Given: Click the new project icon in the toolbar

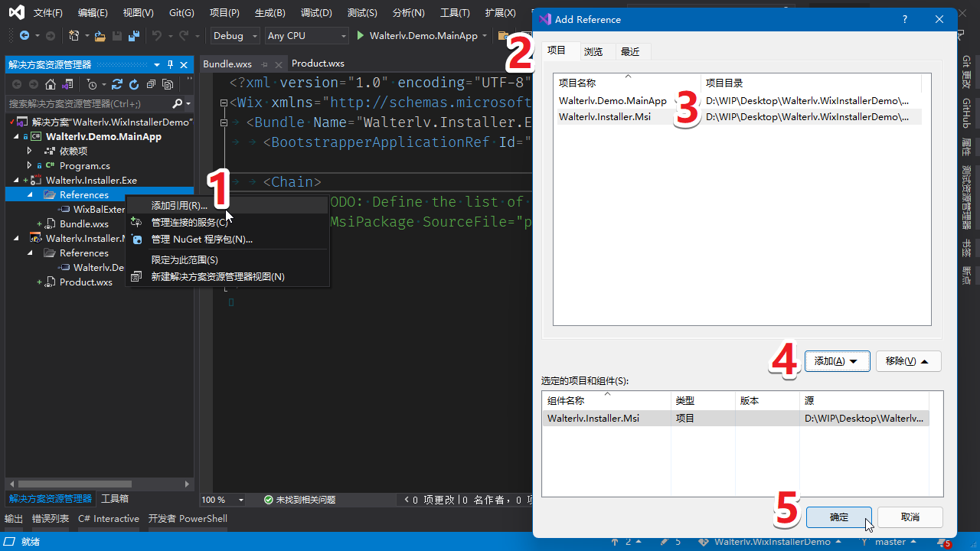Looking at the screenshot, I should [x=74, y=36].
